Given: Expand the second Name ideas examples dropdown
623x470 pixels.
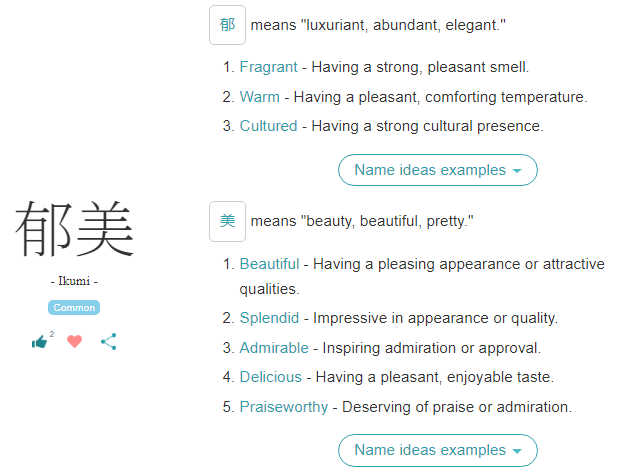Looking at the screenshot, I should point(437,450).
